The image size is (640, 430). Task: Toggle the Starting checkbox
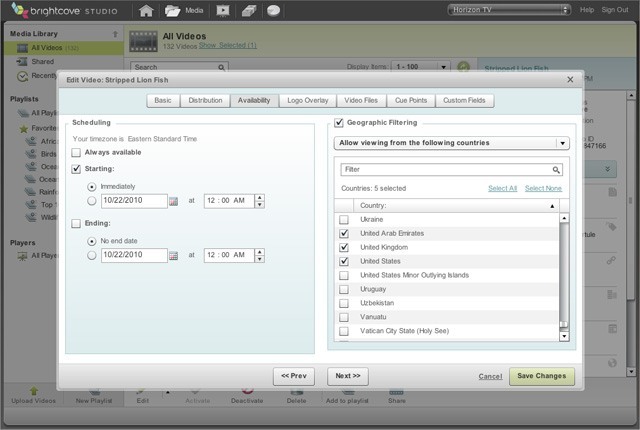pyautogui.click(x=76, y=169)
